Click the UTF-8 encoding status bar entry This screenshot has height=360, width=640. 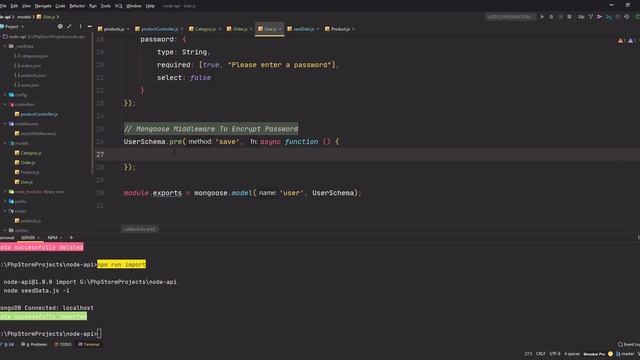pyautogui.click(x=555, y=354)
